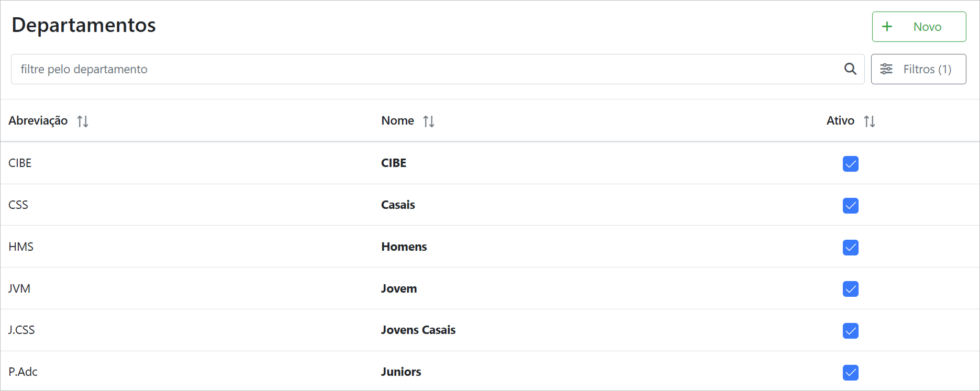
Task: Disable Ativo checkbox for Jovem
Action: click(851, 289)
